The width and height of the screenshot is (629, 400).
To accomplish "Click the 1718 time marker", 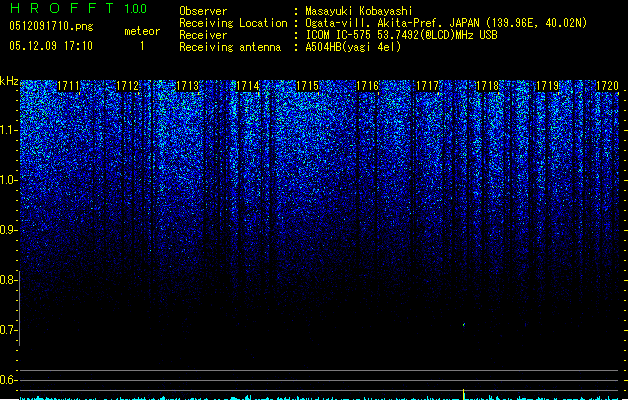I will point(487,86).
